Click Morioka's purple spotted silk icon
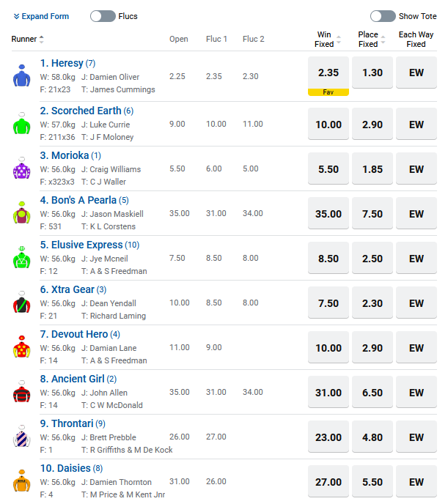This screenshot has height=504, width=448. click(x=21, y=168)
